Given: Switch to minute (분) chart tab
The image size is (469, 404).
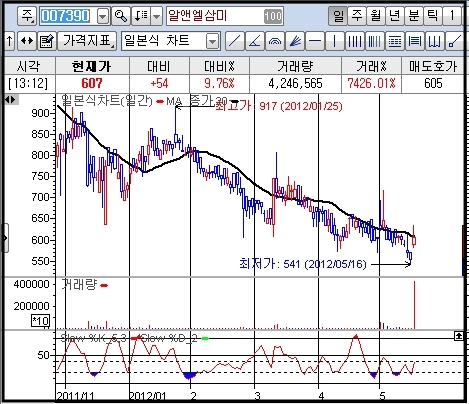Looking at the screenshot, I should coord(414,16).
